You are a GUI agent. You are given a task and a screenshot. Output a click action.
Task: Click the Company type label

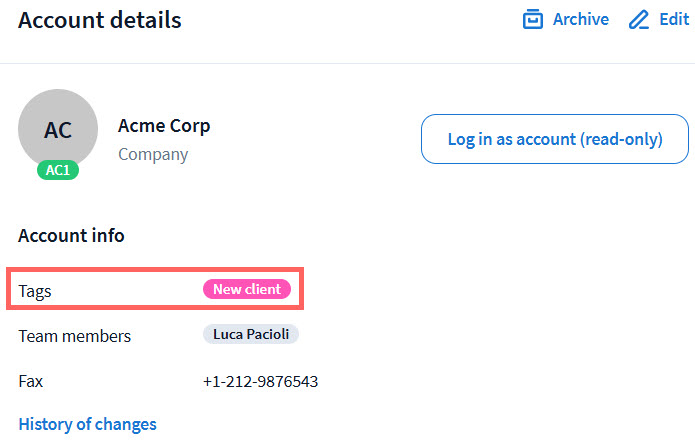(x=153, y=154)
